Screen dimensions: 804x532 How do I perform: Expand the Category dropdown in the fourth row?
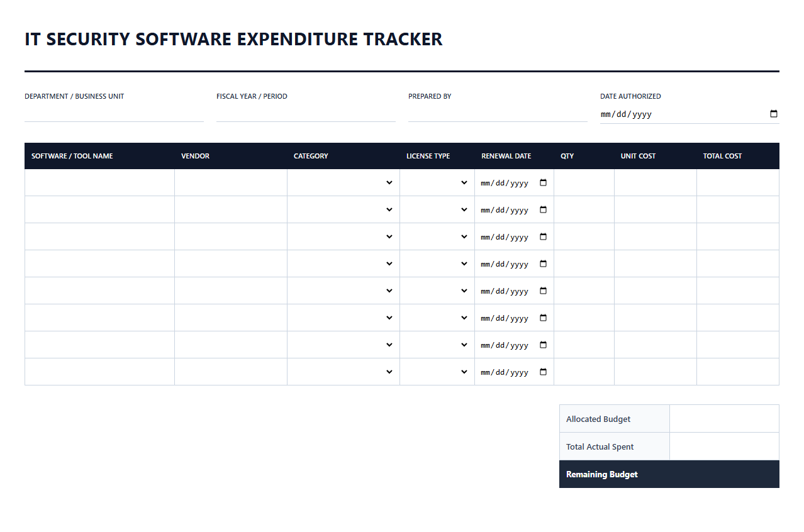343,263
